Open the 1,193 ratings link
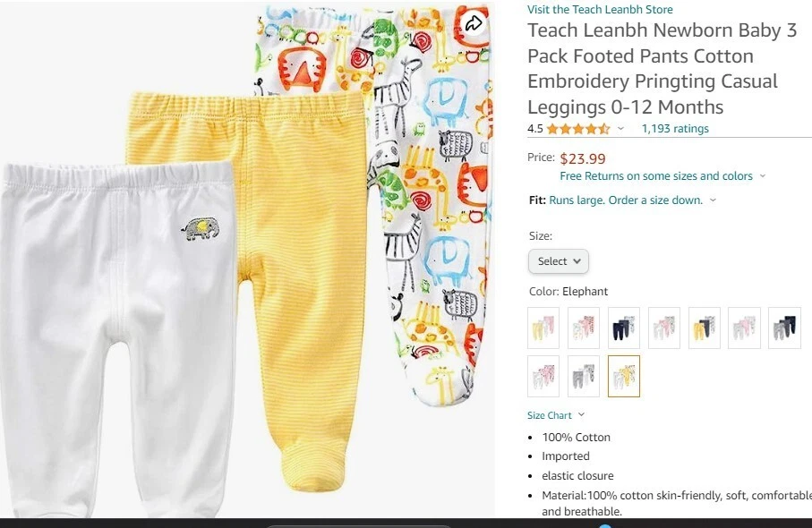The width and height of the screenshot is (812, 528). coord(675,128)
